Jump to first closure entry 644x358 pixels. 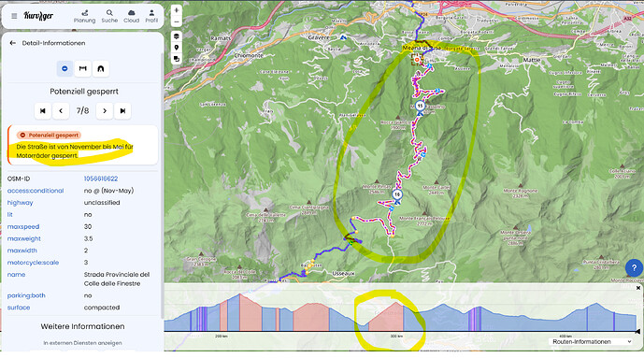point(43,111)
